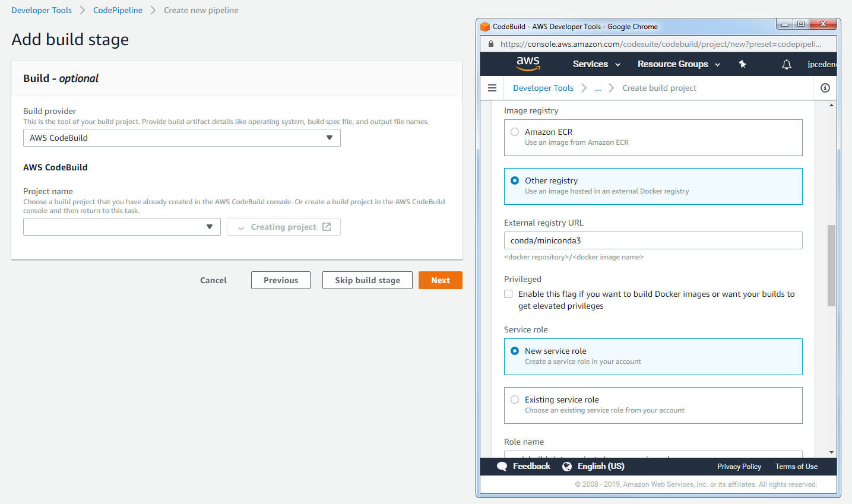Click the AWS logo in the CodeBuild window
Screen dimensions: 852x504
point(528,64)
